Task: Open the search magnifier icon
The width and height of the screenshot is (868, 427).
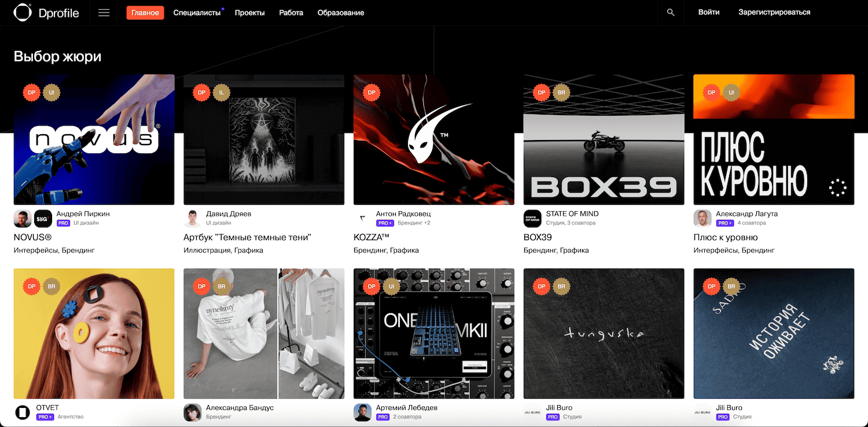Action: point(671,12)
